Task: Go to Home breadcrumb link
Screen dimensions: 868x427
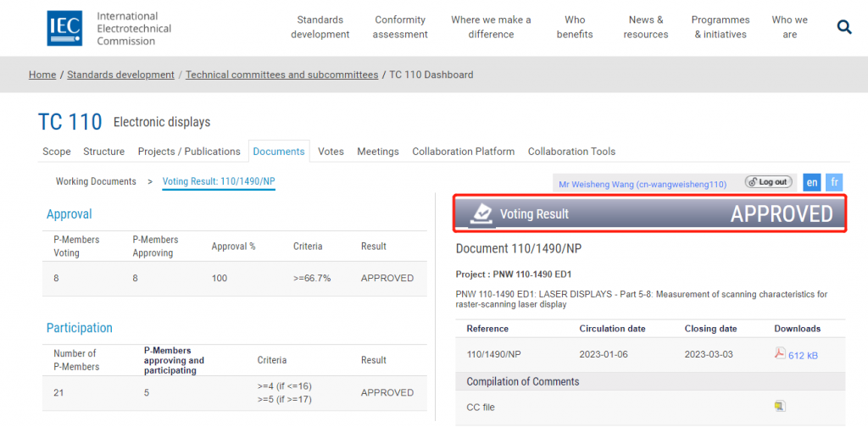Action: (x=42, y=75)
